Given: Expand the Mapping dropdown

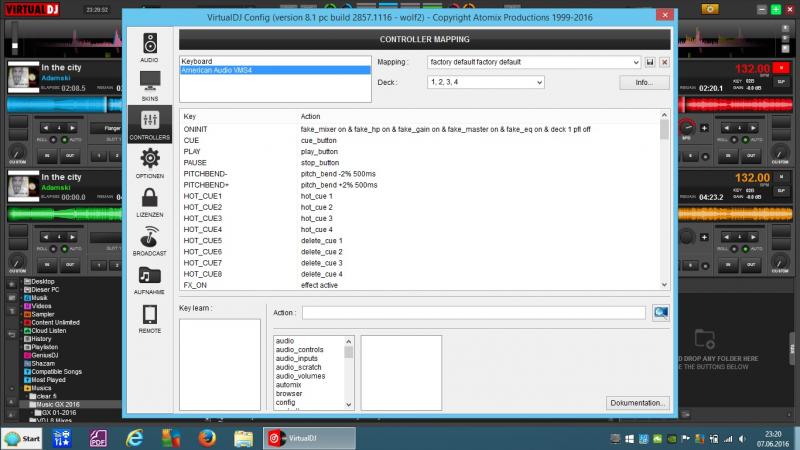Looking at the screenshot, I should (635, 62).
